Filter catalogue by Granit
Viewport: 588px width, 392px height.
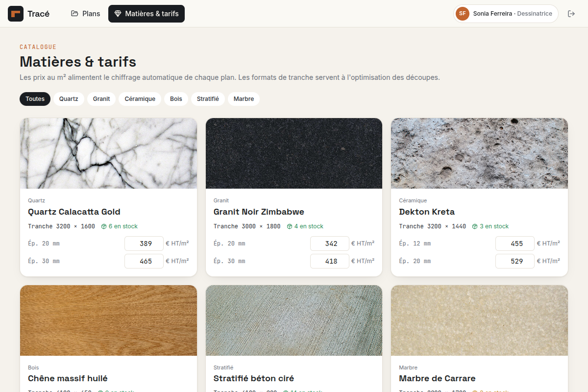click(x=101, y=99)
